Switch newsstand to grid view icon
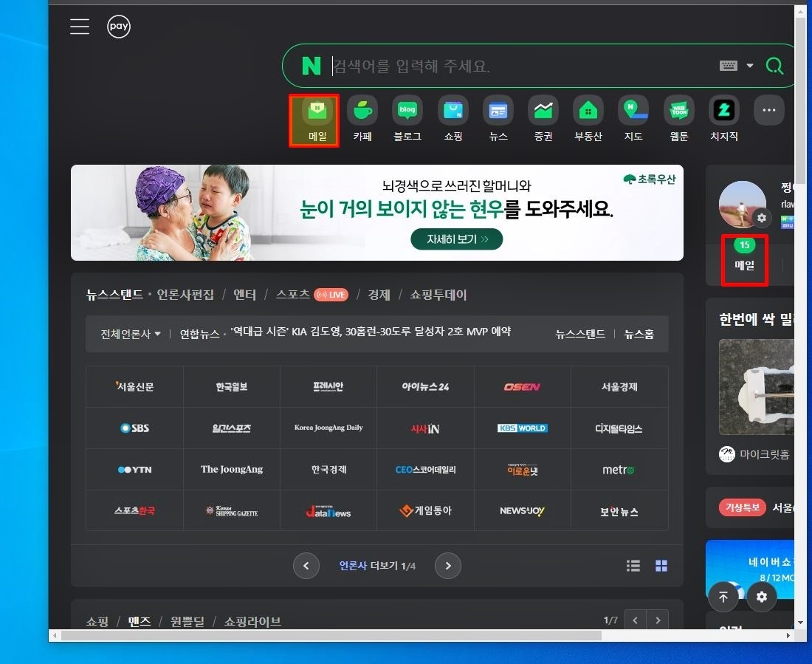 [661, 566]
